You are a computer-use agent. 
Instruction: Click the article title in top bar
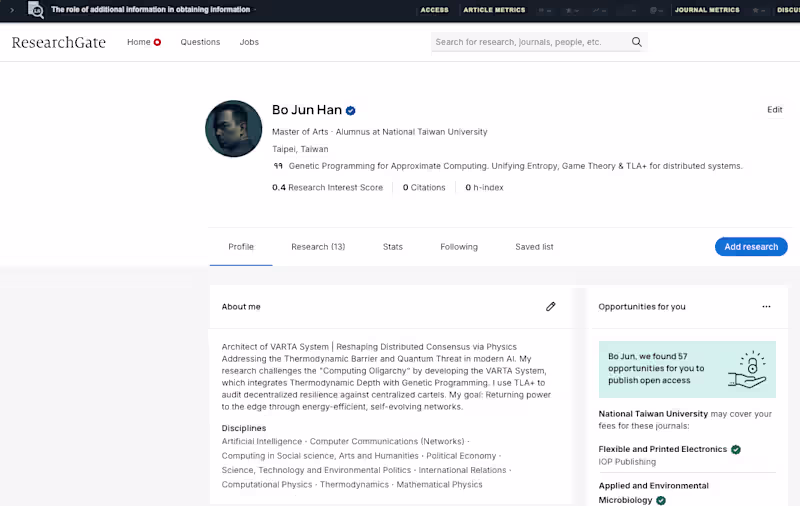[x=151, y=9]
